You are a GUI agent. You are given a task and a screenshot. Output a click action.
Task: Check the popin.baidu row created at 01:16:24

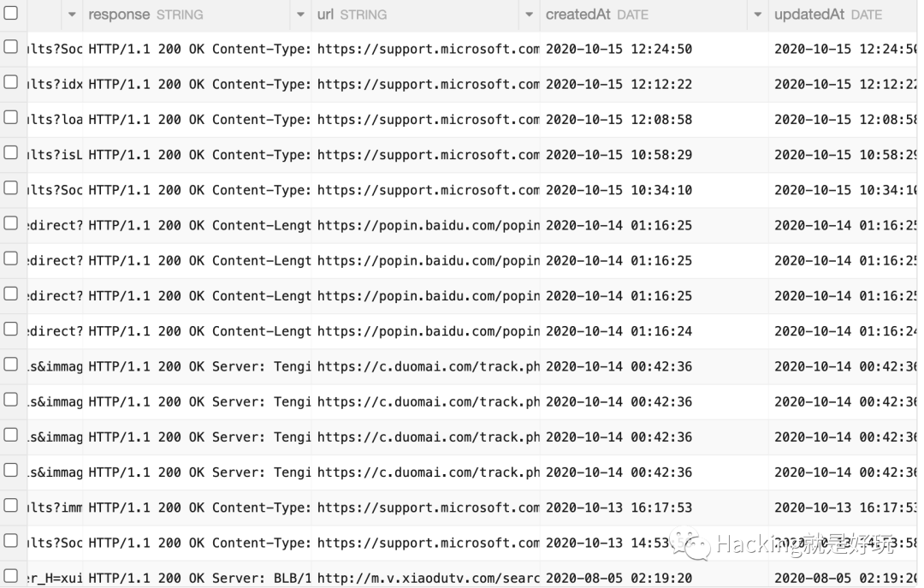click(10, 329)
